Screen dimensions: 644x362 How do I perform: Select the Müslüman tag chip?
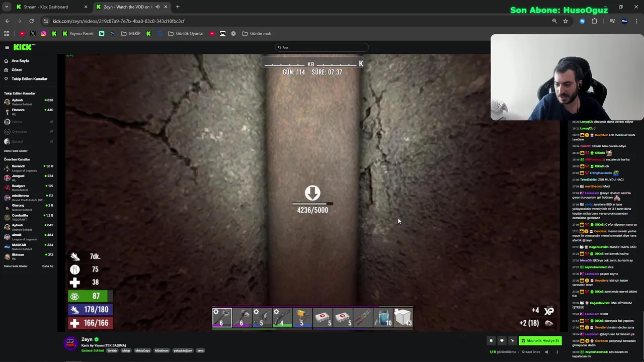coord(162,350)
